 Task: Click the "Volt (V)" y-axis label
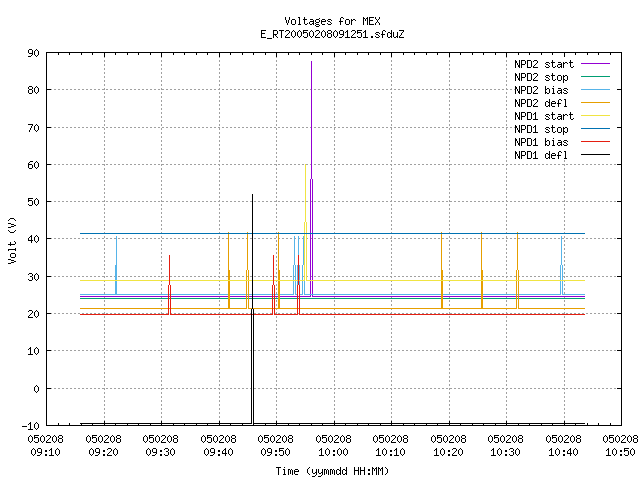[13, 240]
